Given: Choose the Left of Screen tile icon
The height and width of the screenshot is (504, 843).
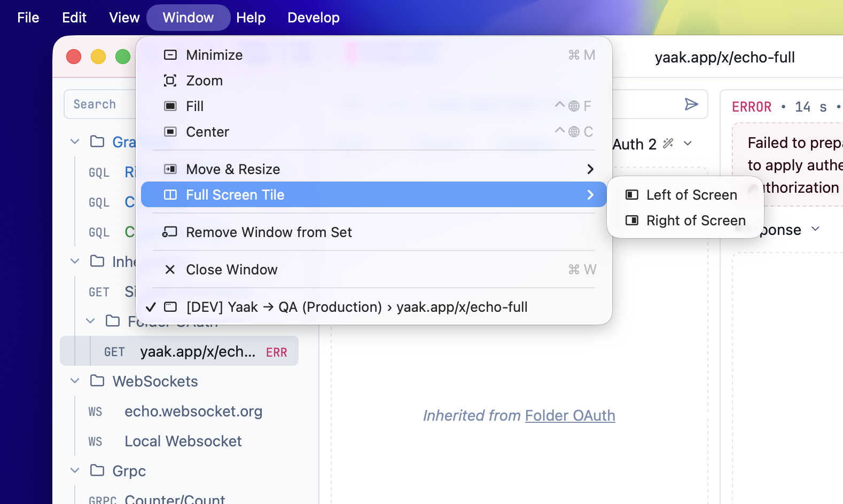Looking at the screenshot, I should pos(632,195).
